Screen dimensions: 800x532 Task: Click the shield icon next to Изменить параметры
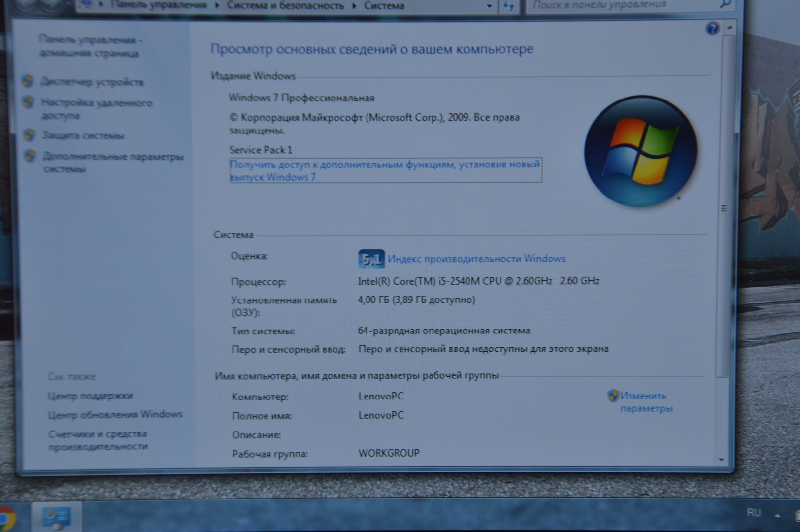coord(613,396)
